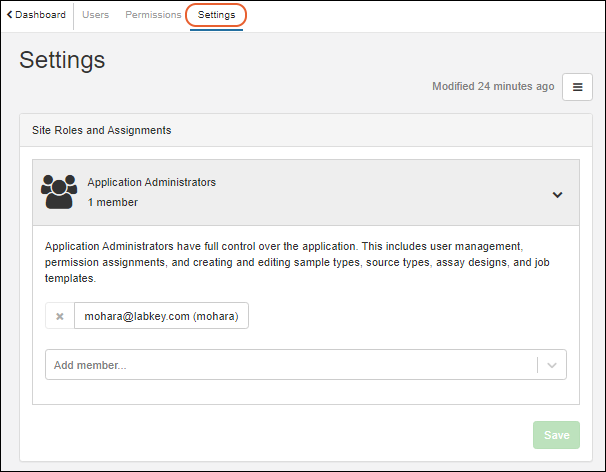Click the back chevron beside Dashboard
This screenshot has width=606, height=472.
tap(10, 15)
